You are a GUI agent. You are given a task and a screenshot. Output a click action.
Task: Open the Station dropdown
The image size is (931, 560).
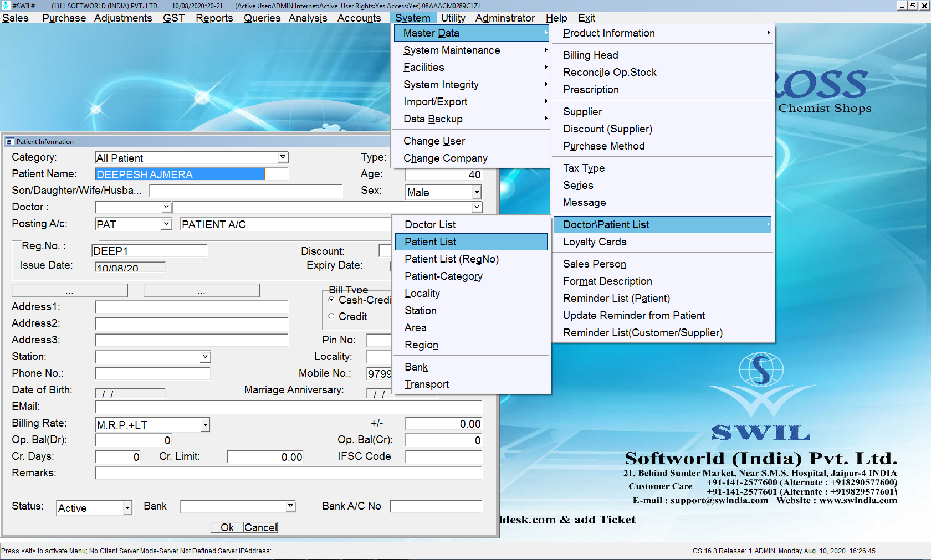pyautogui.click(x=205, y=356)
